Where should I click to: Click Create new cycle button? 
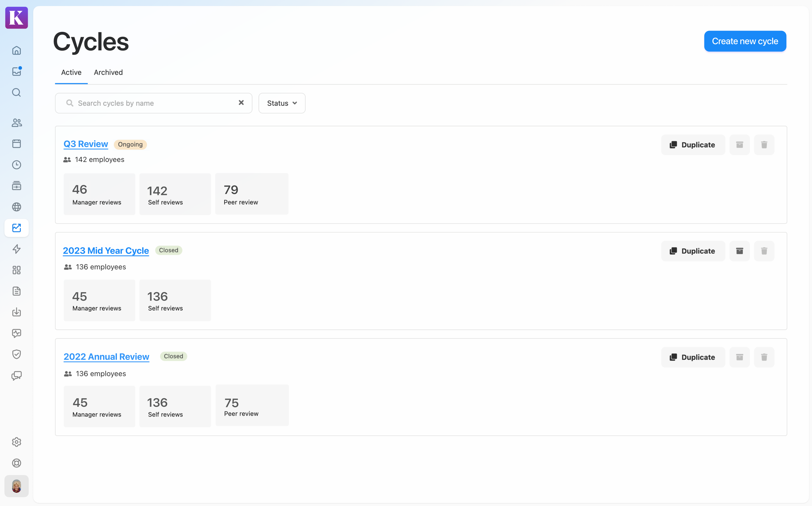745,41
